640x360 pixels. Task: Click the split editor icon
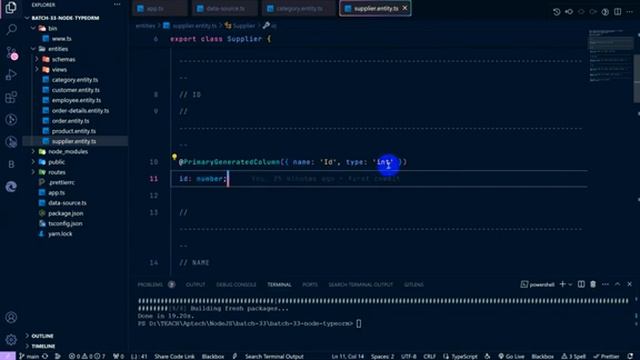coord(618,12)
